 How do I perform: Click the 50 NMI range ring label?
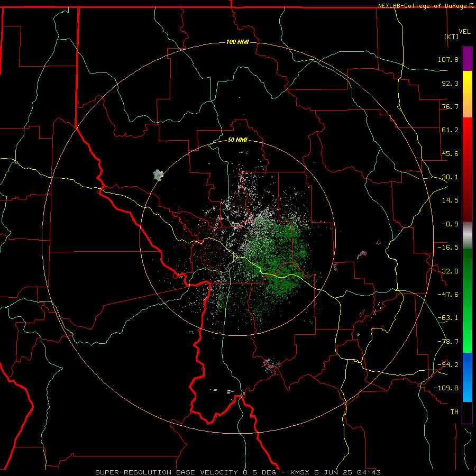coord(237,140)
